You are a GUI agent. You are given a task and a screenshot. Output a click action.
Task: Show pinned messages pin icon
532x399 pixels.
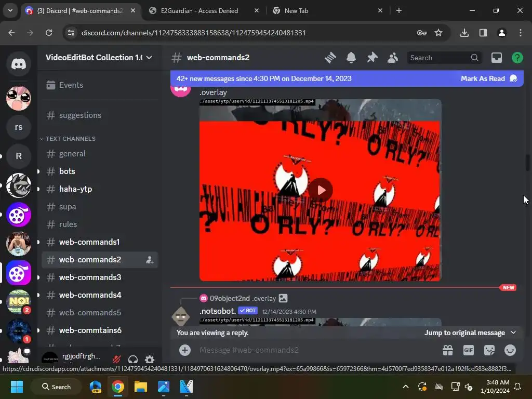tap(372, 58)
